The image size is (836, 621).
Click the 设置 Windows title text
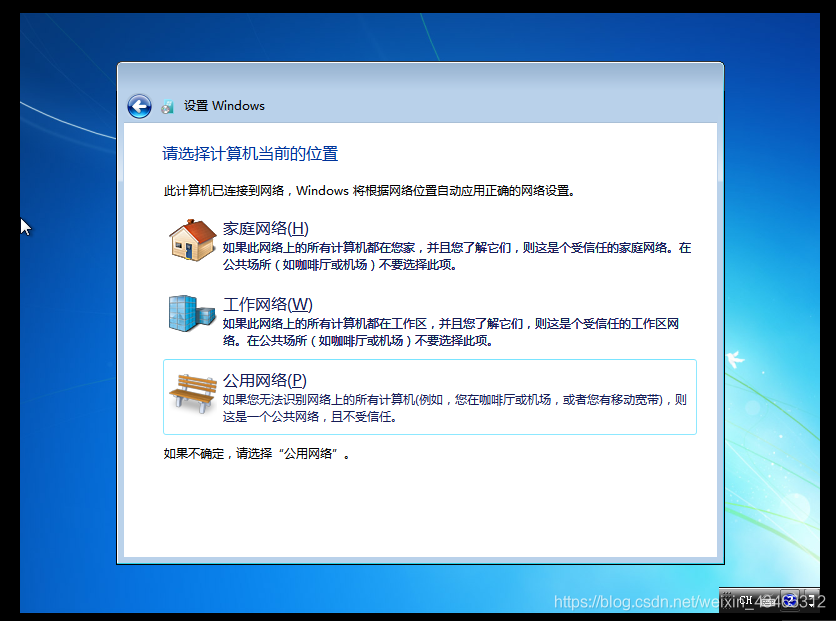pyautogui.click(x=224, y=106)
